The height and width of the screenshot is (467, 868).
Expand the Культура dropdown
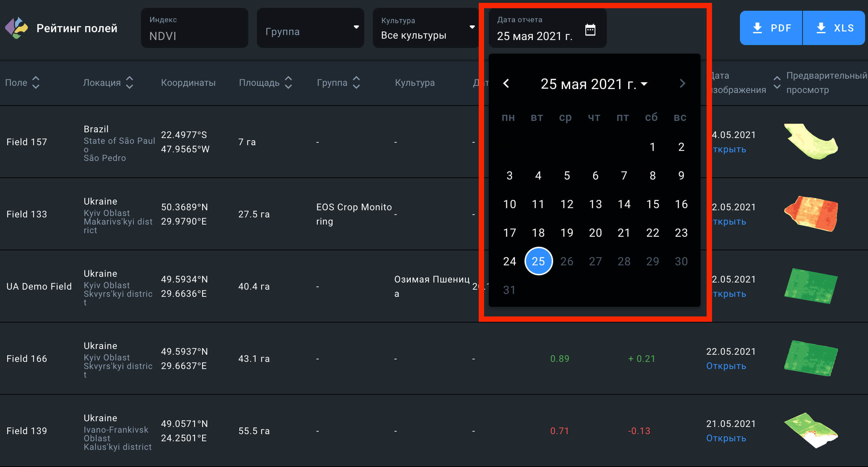pyautogui.click(x=426, y=28)
